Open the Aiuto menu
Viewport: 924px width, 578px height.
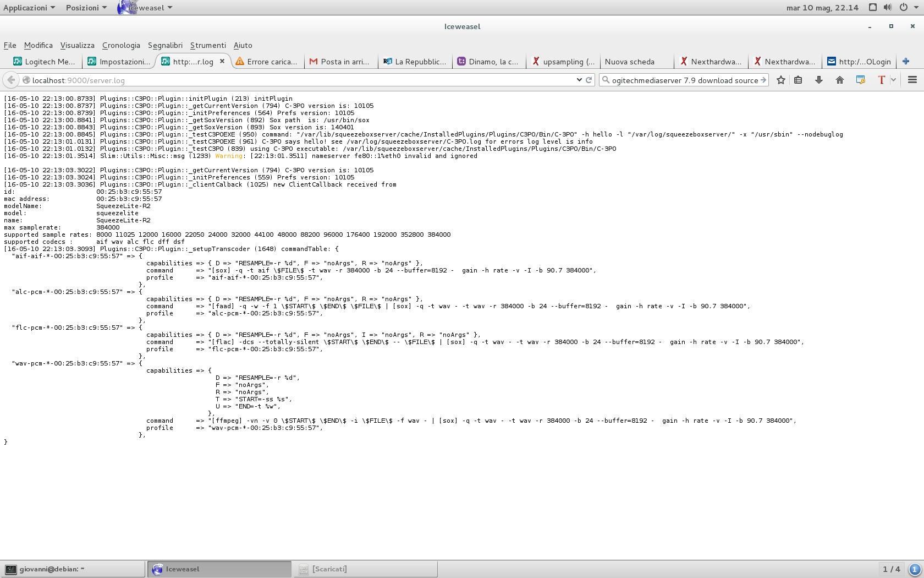[x=243, y=45]
